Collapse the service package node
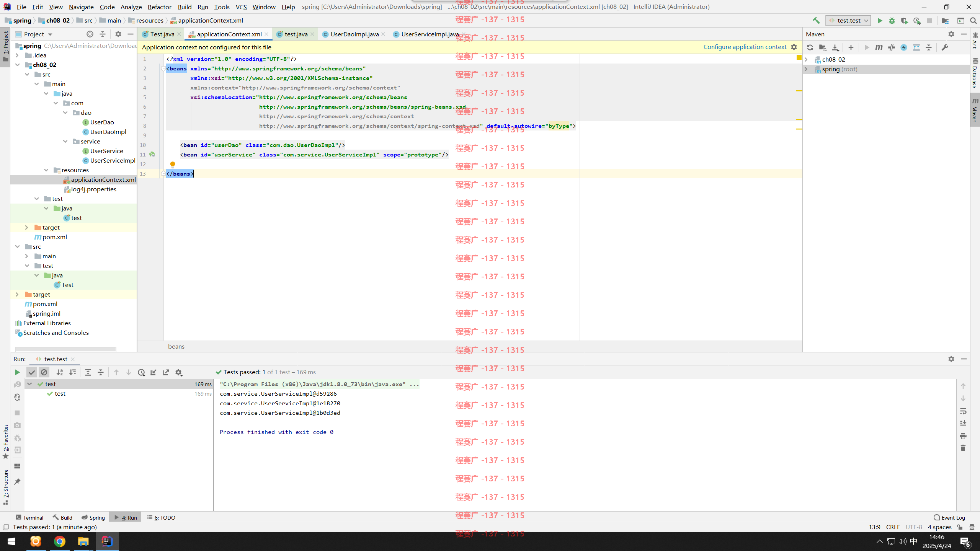This screenshot has width=980, height=551. (x=65, y=141)
